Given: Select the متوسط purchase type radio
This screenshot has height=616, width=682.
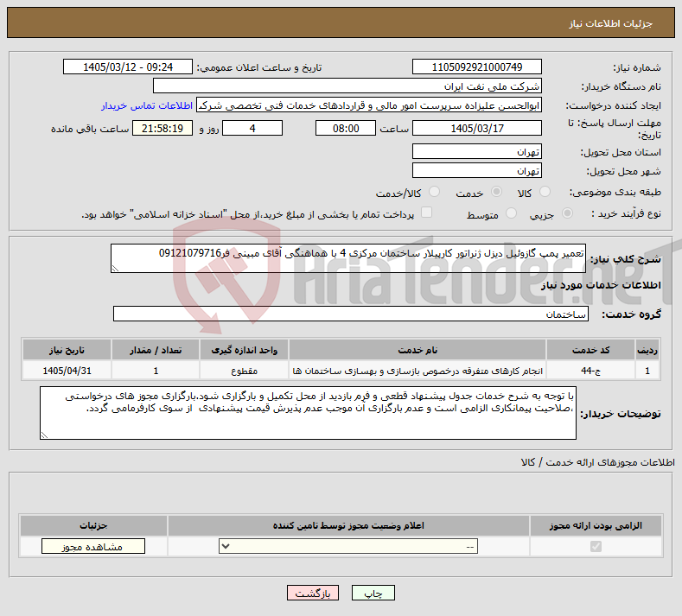Looking at the screenshot, I should coord(511,213).
